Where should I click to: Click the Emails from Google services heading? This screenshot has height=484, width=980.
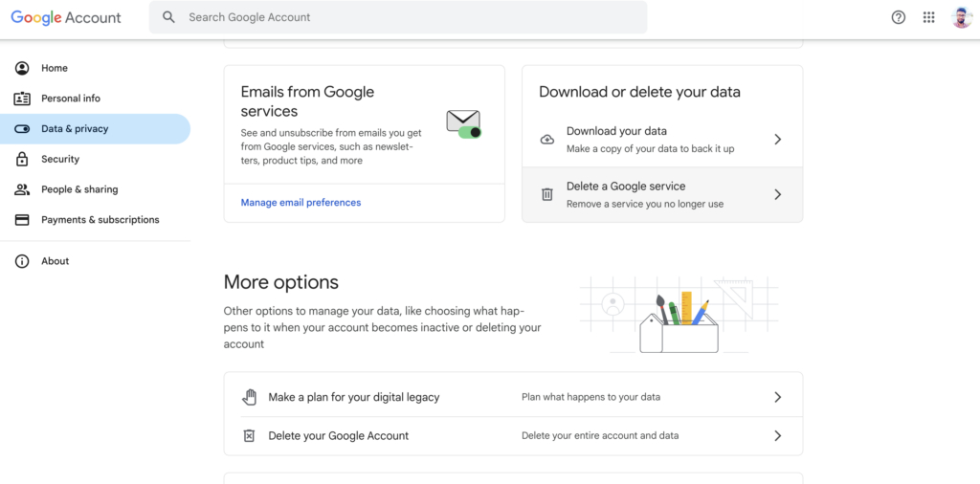click(307, 101)
